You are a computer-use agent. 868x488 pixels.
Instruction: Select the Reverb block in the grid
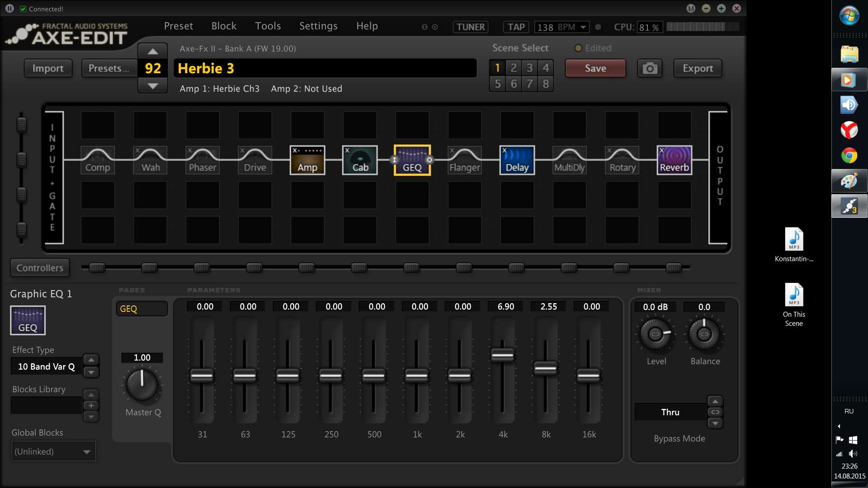[675, 160]
